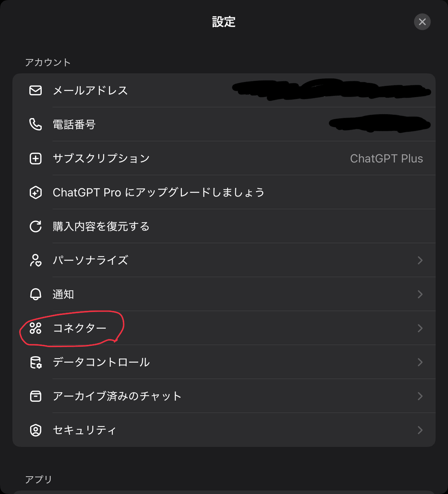448x494 pixels.
Task: Click the envelope icon beside メールアドレス
Action: 35,90
